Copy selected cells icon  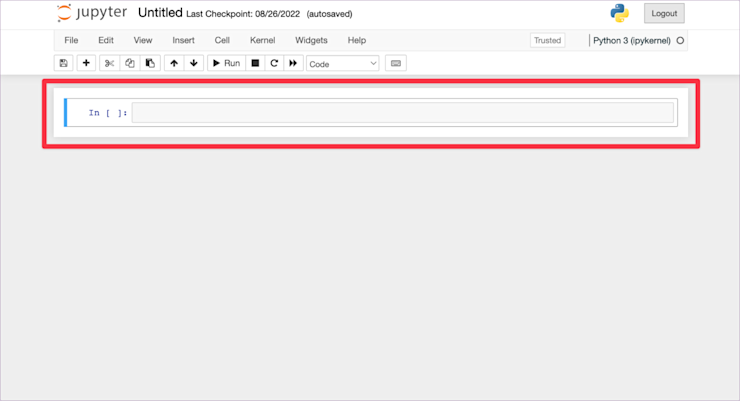tap(130, 63)
